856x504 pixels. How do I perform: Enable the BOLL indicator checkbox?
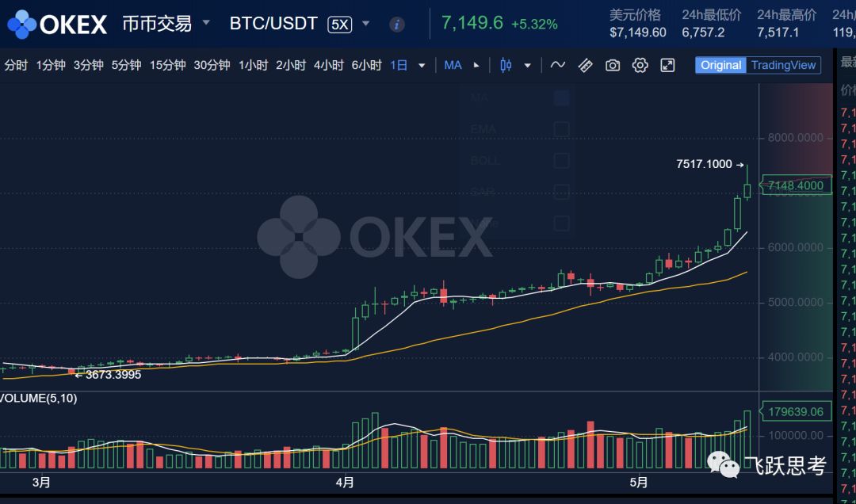point(561,159)
